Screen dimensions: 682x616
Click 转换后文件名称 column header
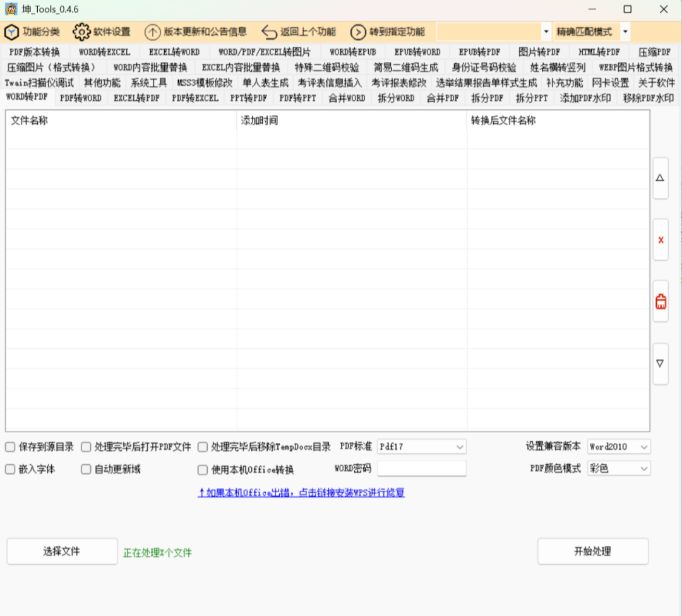pyautogui.click(x=558, y=121)
